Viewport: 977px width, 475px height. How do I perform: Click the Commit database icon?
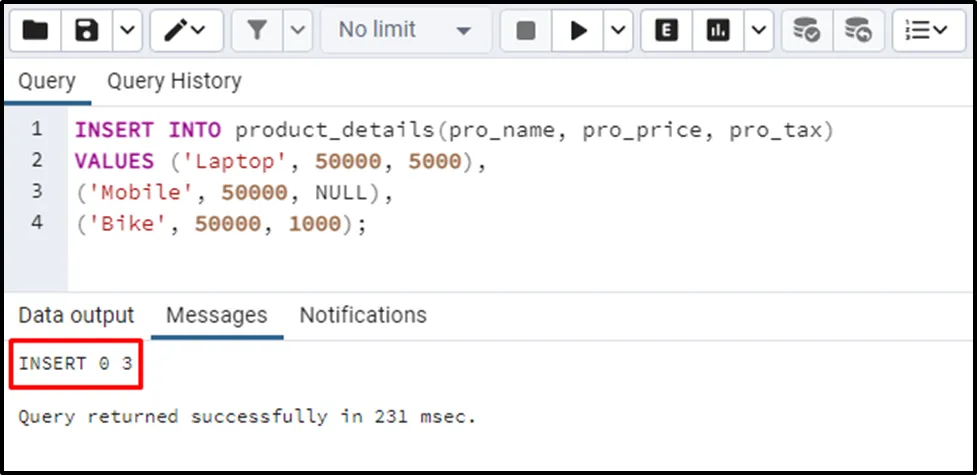pyautogui.click(x=806, y=31)
